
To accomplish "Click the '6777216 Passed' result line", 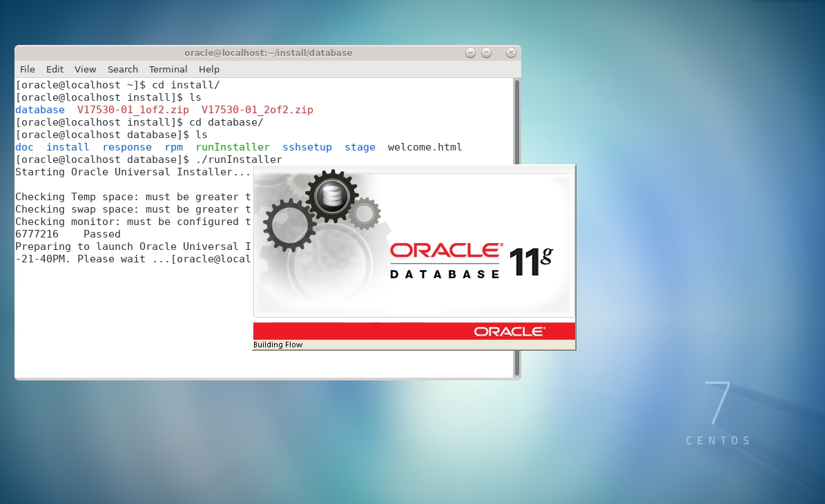I will (x=68, y=234).
